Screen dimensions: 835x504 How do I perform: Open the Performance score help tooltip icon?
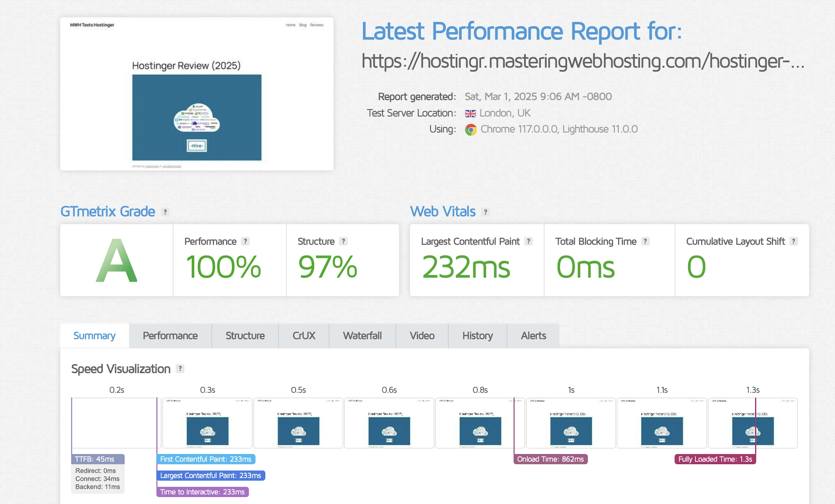click(245, 242)
